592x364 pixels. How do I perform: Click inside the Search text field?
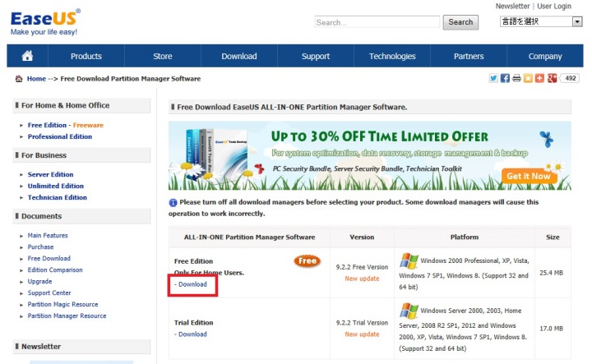[x=377, y=22]
